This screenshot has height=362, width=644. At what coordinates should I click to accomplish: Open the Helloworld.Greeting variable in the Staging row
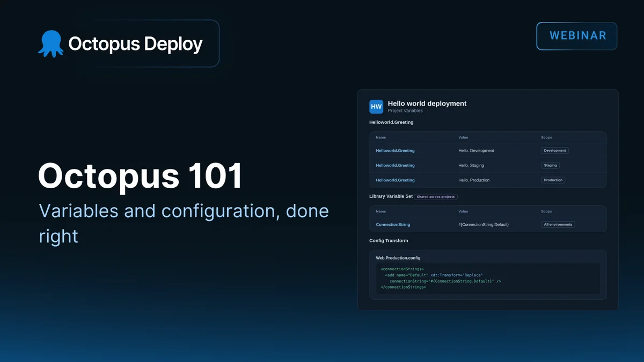[395, 165]
